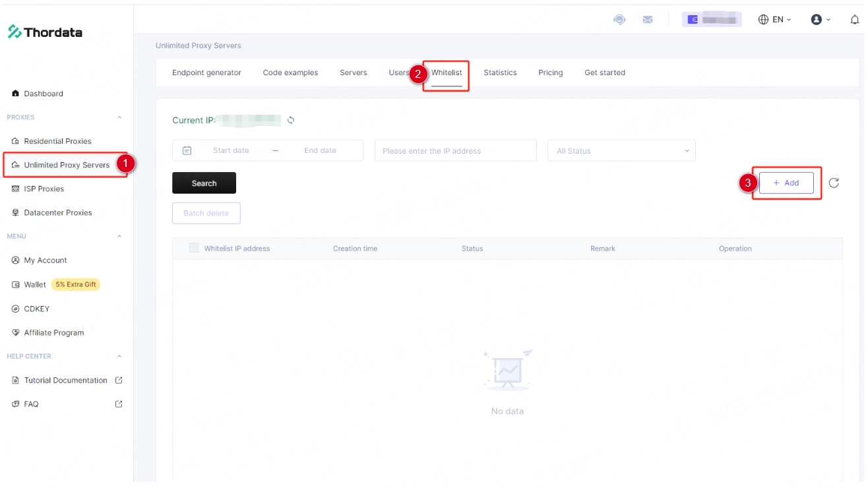Click external link icon beside FAQ
The height and width of the screenshot is (488, 868).
(x=119, y=404)
